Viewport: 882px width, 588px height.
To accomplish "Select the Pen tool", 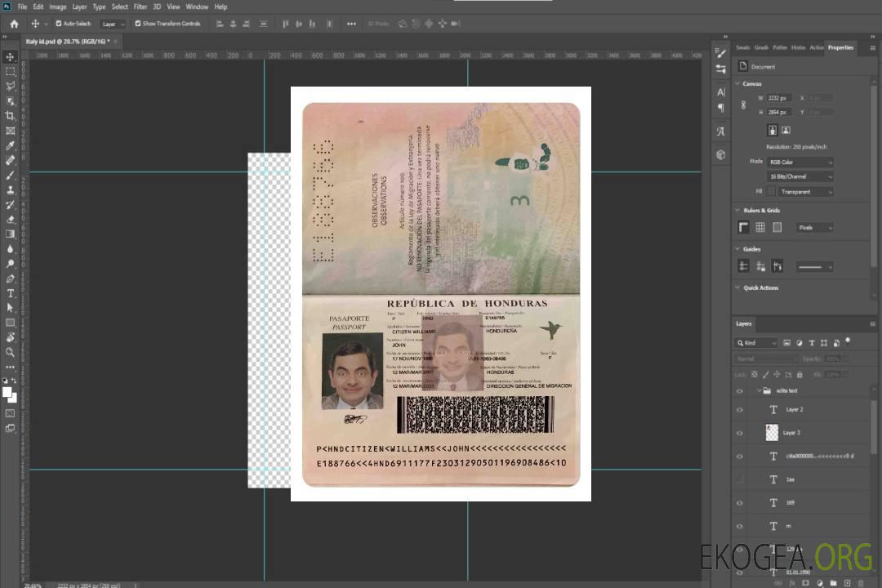I will 10,278.
